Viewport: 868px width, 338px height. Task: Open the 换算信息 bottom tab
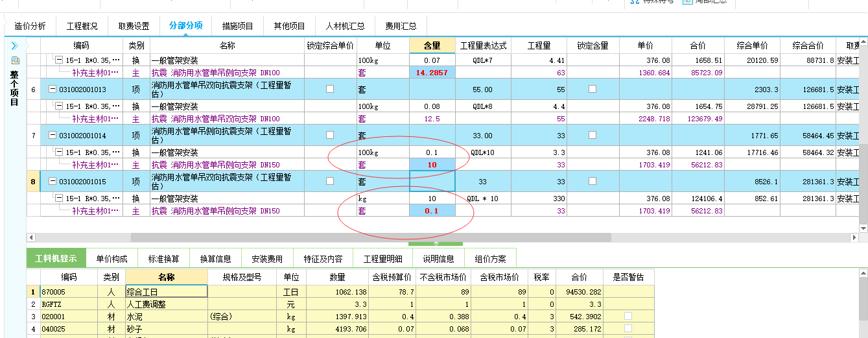tap(215, 258)
